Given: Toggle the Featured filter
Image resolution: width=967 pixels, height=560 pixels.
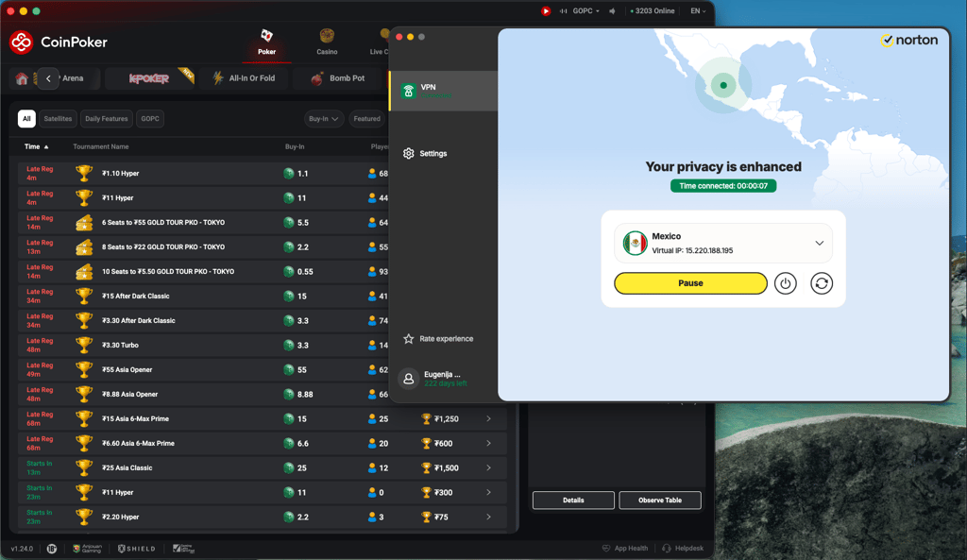Looking at the screenshot, I should (367, 119).
